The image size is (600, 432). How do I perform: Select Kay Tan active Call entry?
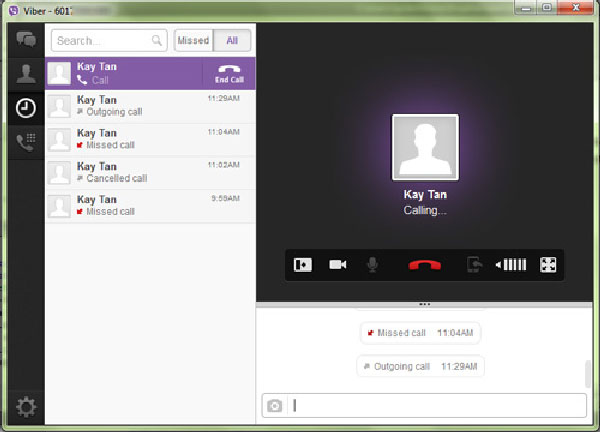coord(150,73)
